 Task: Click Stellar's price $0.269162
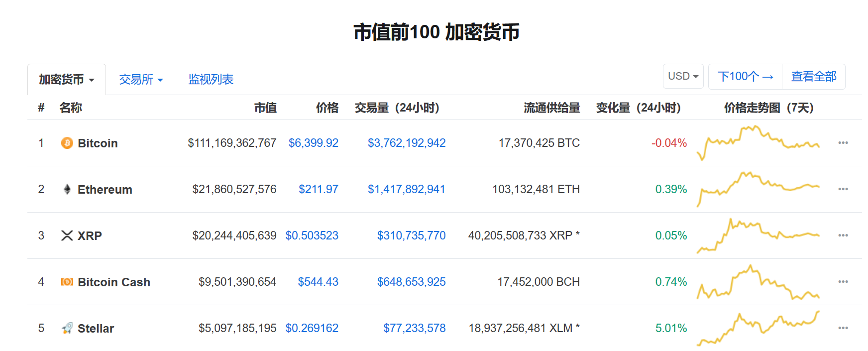(312, 328)
